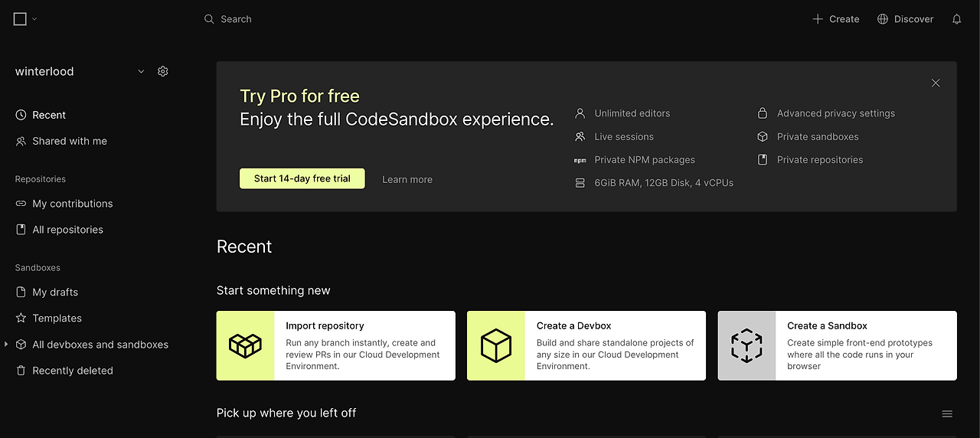Click the My drafts file icon
The image size is (980, 438).
point(21,293)
